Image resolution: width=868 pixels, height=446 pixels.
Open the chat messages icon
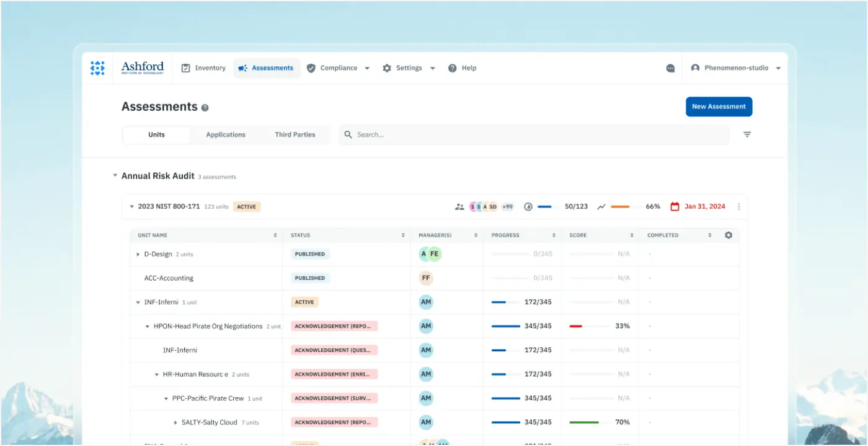pos(670,68)
